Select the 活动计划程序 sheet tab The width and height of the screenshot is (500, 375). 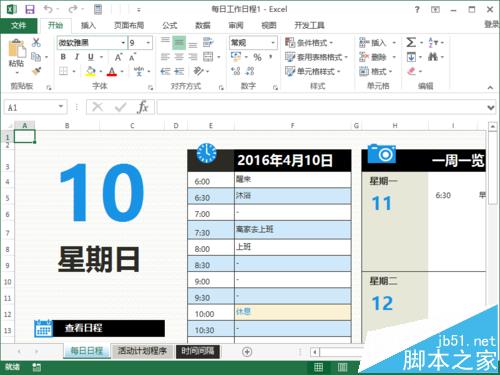[x=142, y=351]
